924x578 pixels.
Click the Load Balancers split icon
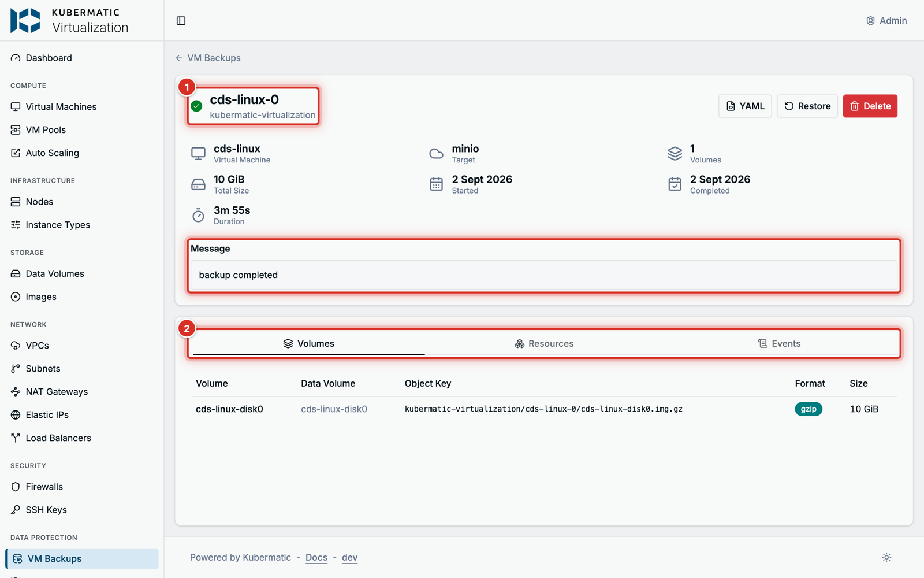coord(16,438)
